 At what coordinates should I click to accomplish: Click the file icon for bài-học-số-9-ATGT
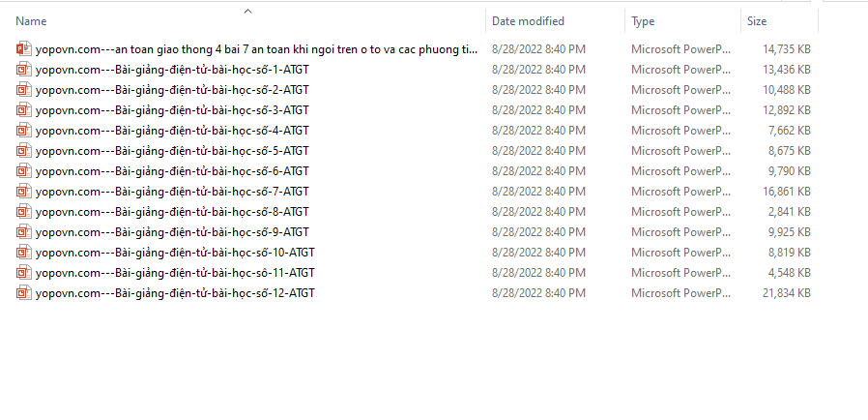(x=24, y=231)
